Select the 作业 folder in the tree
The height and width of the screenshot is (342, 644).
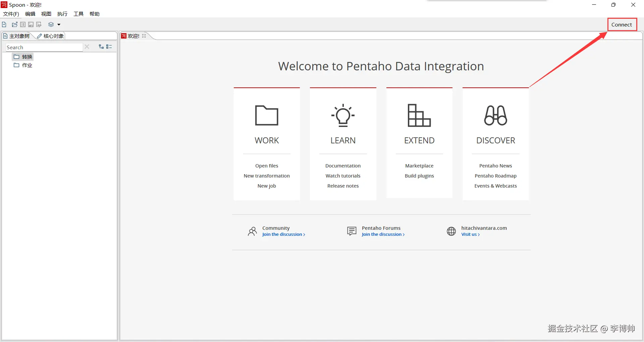(27, 65)
